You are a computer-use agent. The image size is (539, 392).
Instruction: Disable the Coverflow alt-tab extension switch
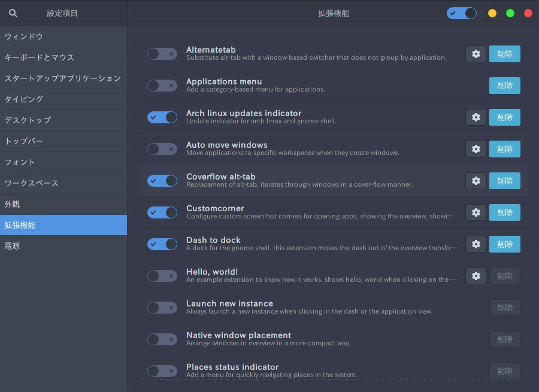(162, 181)
